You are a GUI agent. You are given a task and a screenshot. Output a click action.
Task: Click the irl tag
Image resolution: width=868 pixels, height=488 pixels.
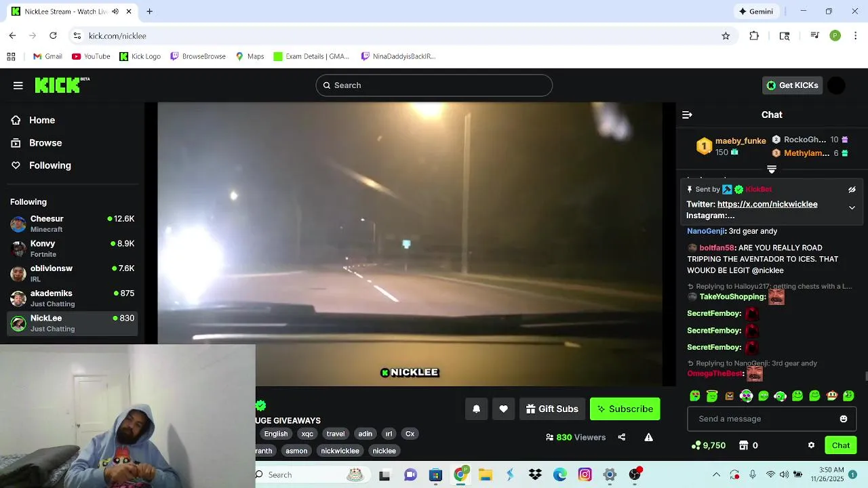(x=389, y=434)
